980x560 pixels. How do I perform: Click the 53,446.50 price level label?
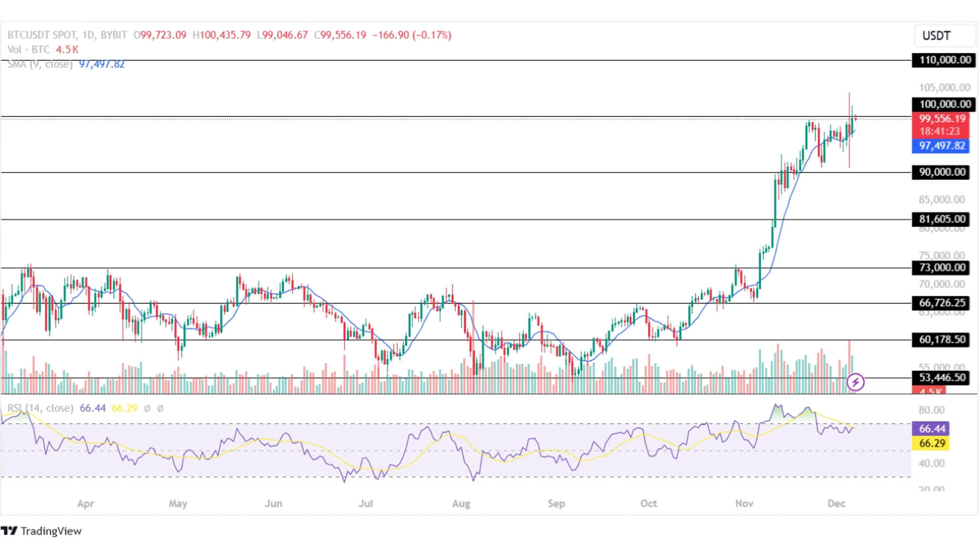pyautogui.click(x=942, y=377)
